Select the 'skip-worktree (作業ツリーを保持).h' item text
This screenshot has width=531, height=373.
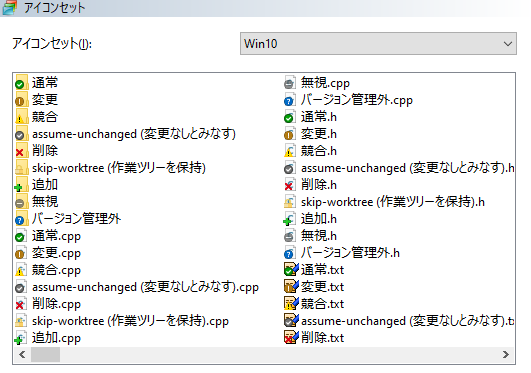(393, 202)
